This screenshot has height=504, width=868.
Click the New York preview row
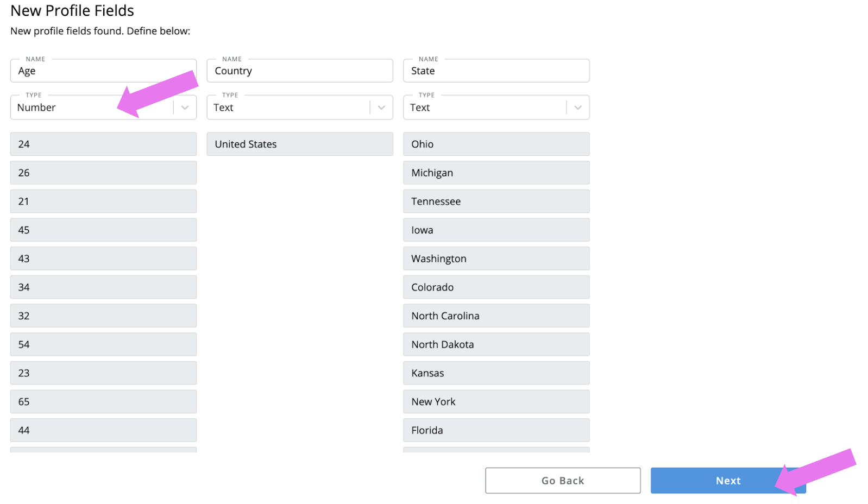[496, 402]
